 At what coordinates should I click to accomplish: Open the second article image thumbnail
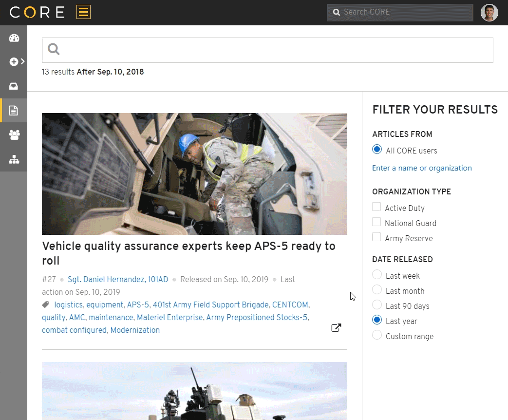pos(194,391)
